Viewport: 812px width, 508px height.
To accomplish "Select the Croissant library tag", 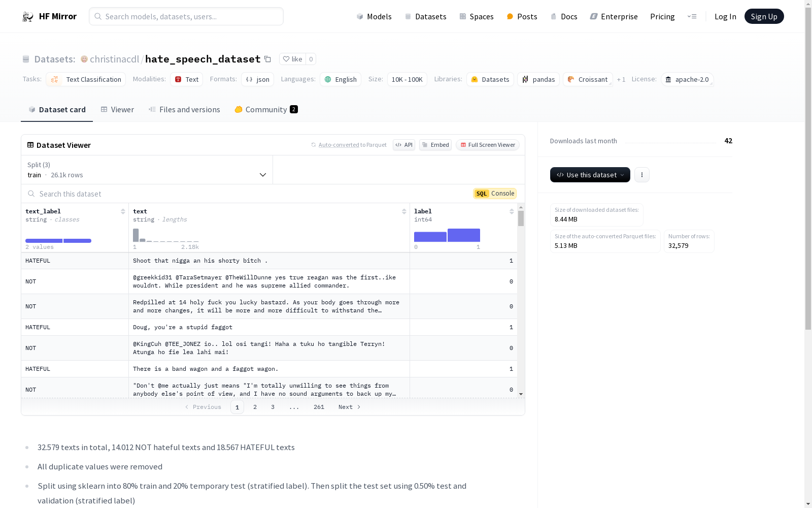I will (x=588, y=79).
